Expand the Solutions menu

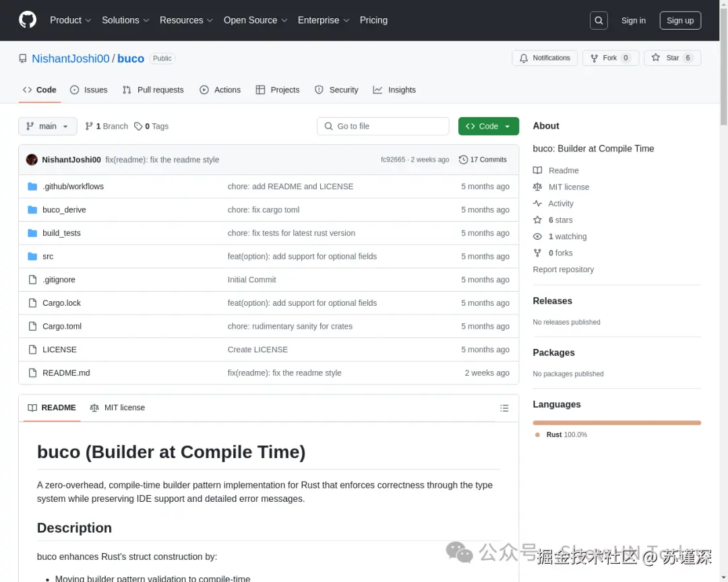tap(125, 20)
